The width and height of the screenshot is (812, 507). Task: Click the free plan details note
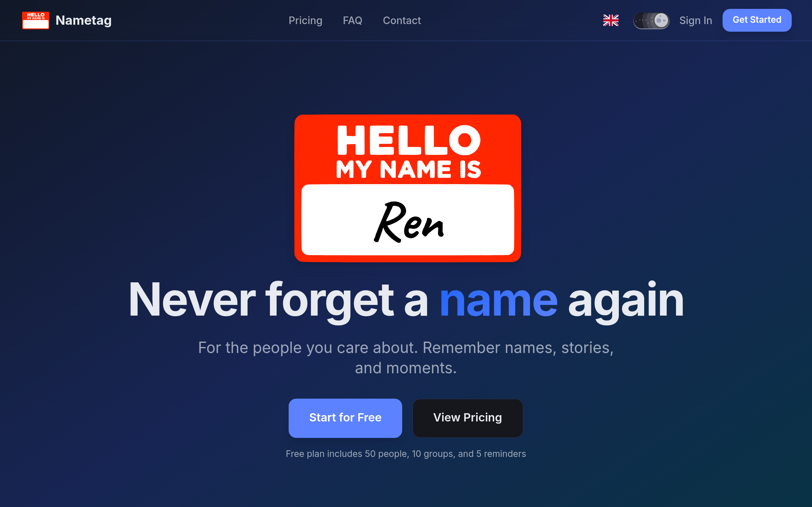pyautogui.click(x=406, y=454)
